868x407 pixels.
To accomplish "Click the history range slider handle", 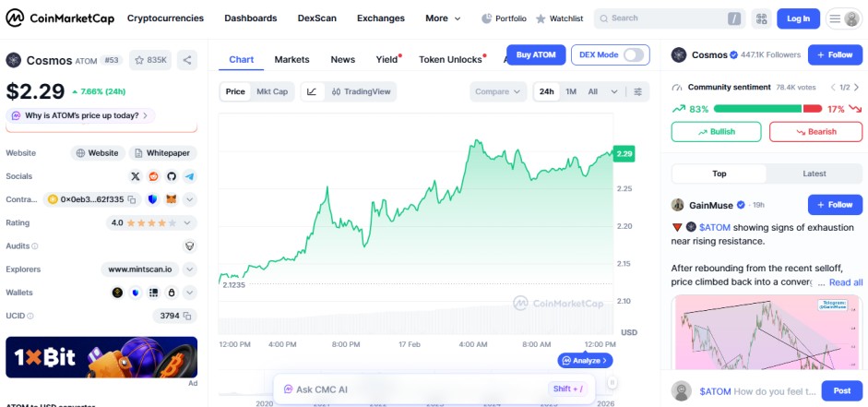I will (x=612, y=382).
